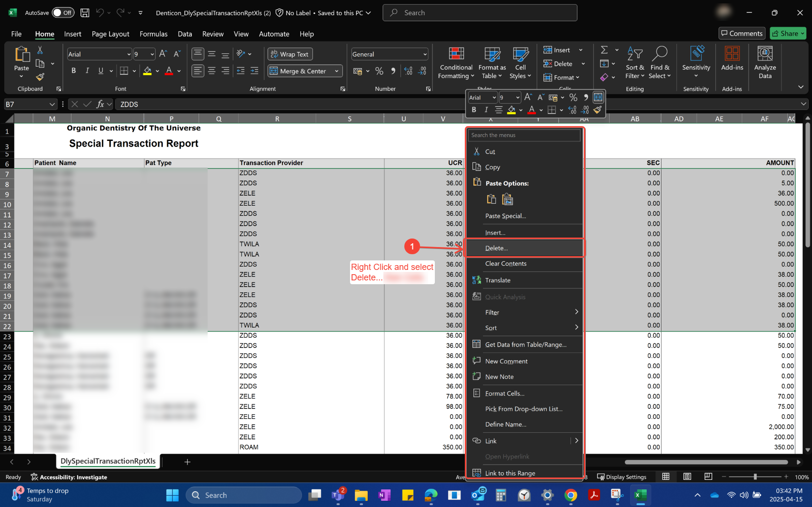Click the Search box in title bar
Screen dimensions: 812x507
click(x=480, y=13)
